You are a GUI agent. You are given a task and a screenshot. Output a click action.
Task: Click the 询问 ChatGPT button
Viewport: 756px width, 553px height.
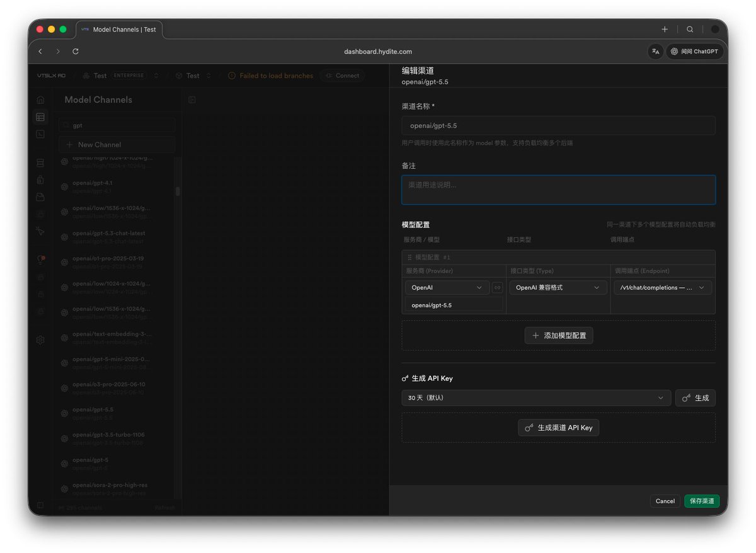[694, 52]
